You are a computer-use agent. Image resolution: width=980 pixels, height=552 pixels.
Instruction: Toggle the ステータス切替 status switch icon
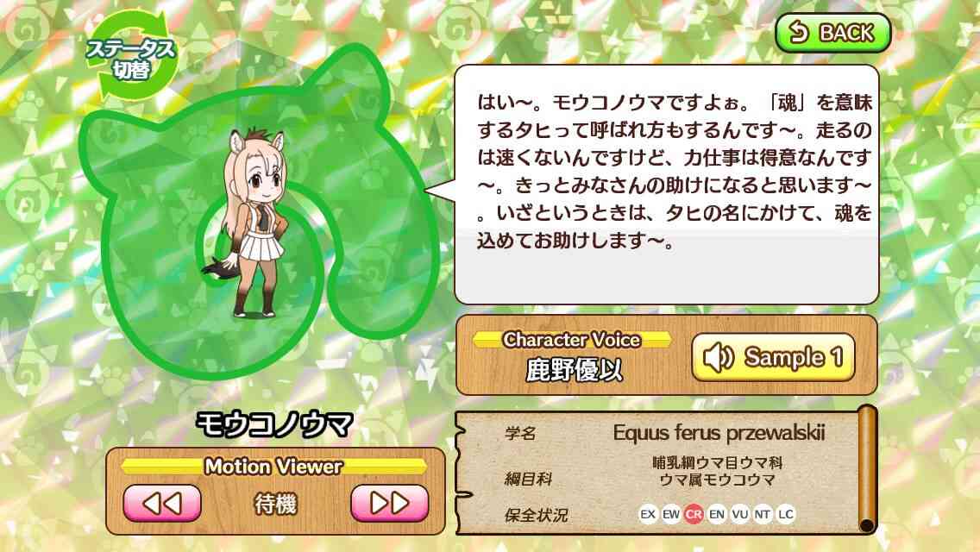(133, 56)
